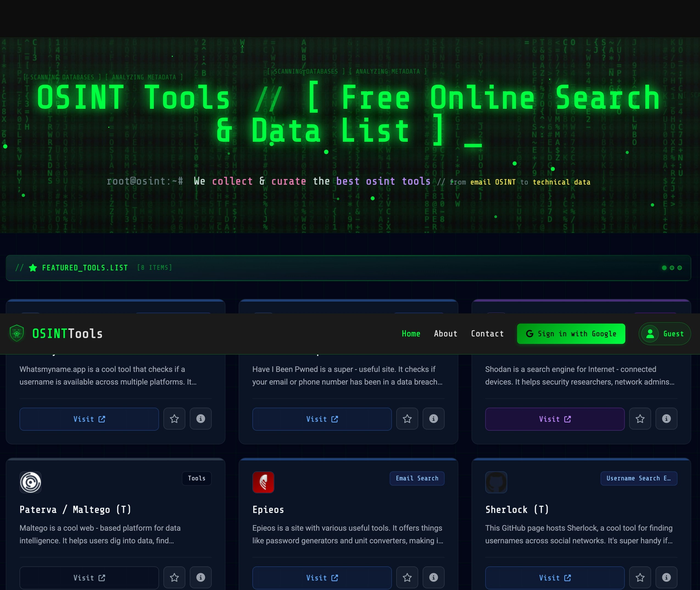The image size is (700, 590).
Task: Click the OSINTTools shield logo
Action: coord(16,333)
